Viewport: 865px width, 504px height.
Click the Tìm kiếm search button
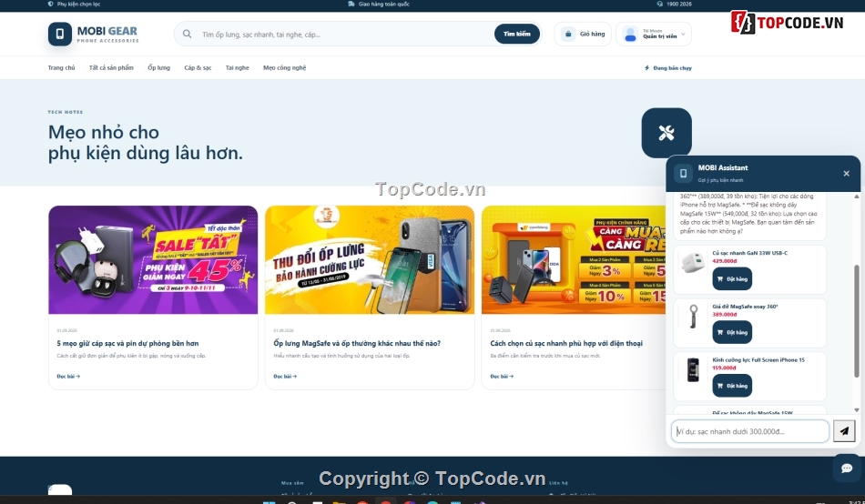(517, 35)
